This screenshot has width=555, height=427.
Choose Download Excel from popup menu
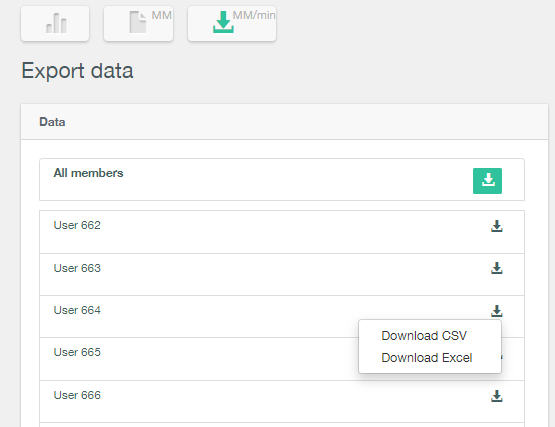(427, 358)
